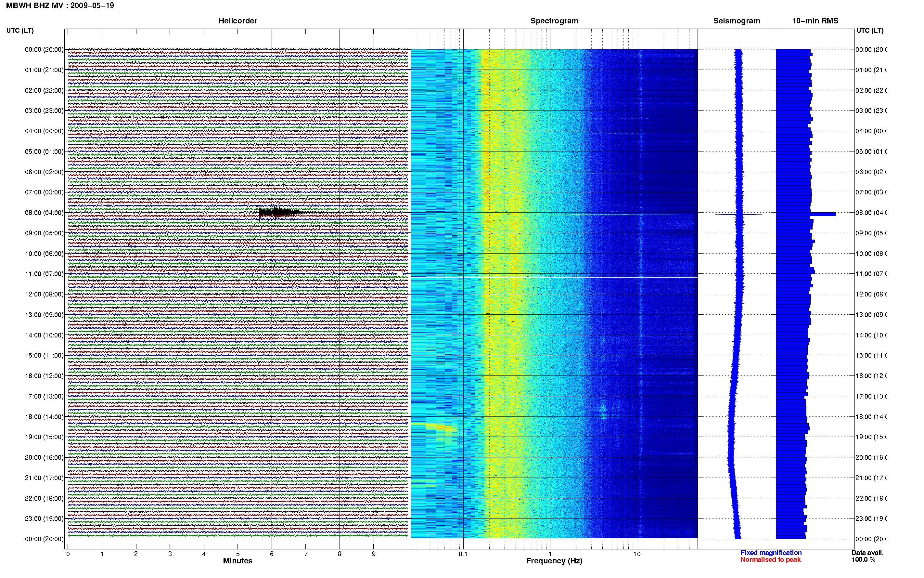The width and height of the screenshot is (924, 578).
Task: Select the left time label 11:00 (07:00)
Action: point(44,274)
